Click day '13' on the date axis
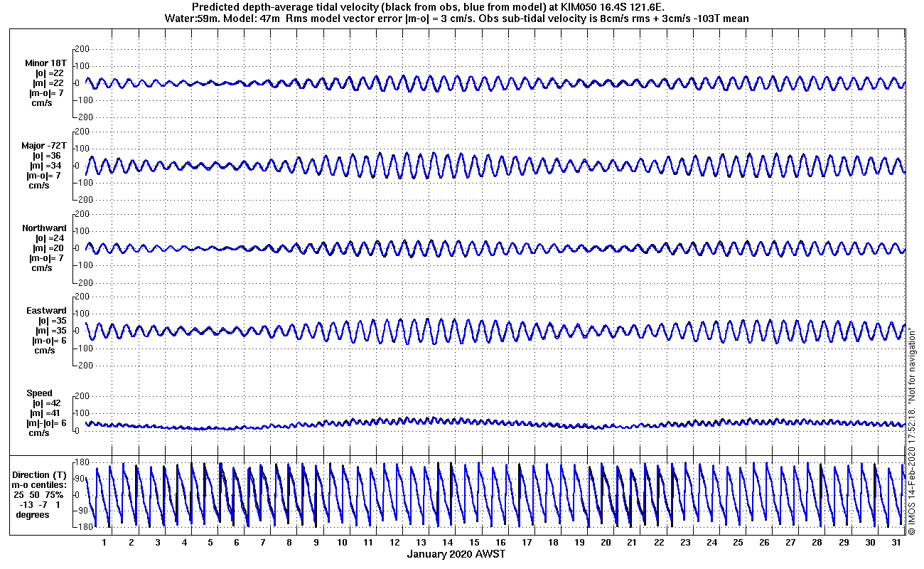The width and height of the screenshot is (924, 569). (422, 543)
